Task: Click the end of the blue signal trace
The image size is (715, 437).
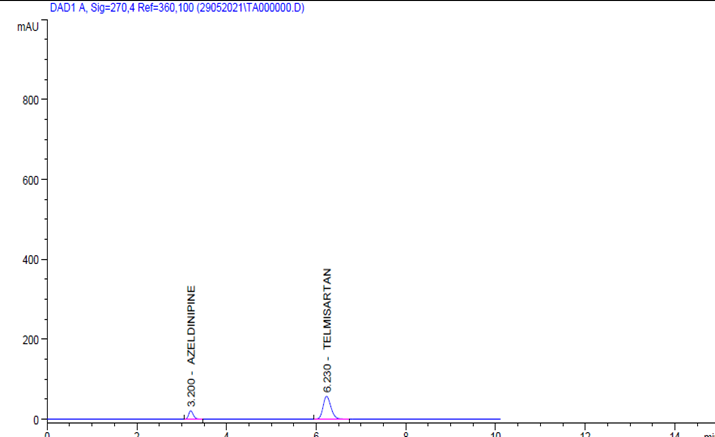Action: coord(500,419)
